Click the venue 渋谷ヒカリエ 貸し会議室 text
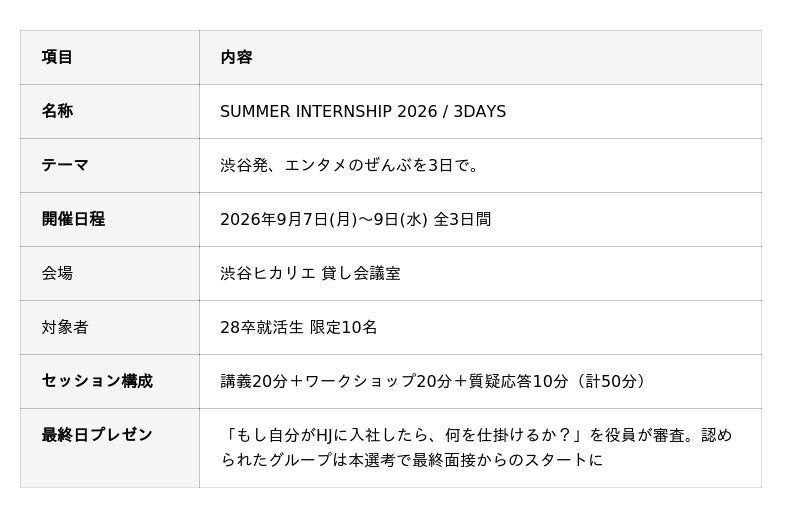800x518 pixels. click(310, 274)
